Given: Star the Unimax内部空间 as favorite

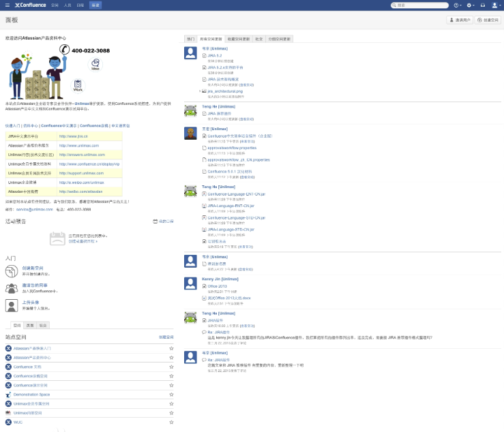Looking at the screenshot, I should click(x=171, y=413).
